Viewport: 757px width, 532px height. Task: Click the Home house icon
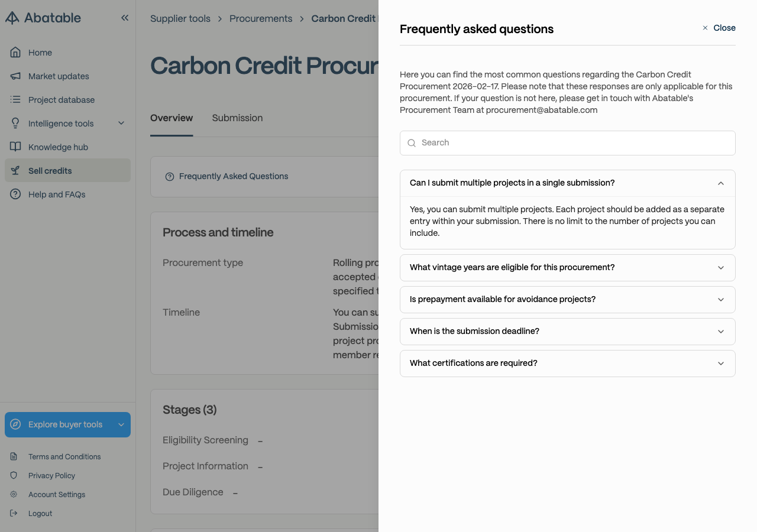pyautogui.click(x=15, y=53)
